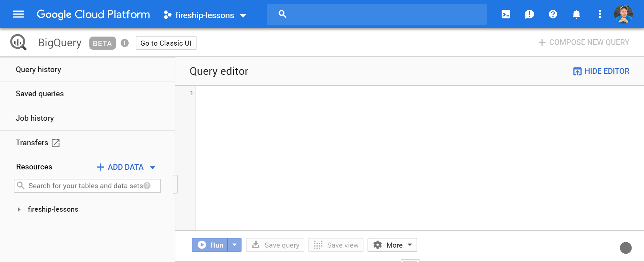The height and width of the screenshot is (262, 644).
Task: Click the BigQuery beta info icon
Action: click(x=125, y=43)
